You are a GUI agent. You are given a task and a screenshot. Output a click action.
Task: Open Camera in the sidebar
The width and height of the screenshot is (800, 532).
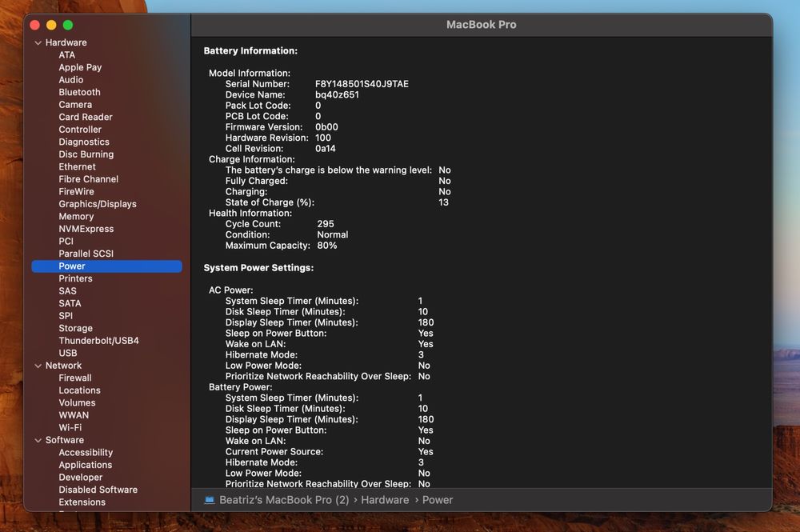pyautogui.click(x=75, y=105)
